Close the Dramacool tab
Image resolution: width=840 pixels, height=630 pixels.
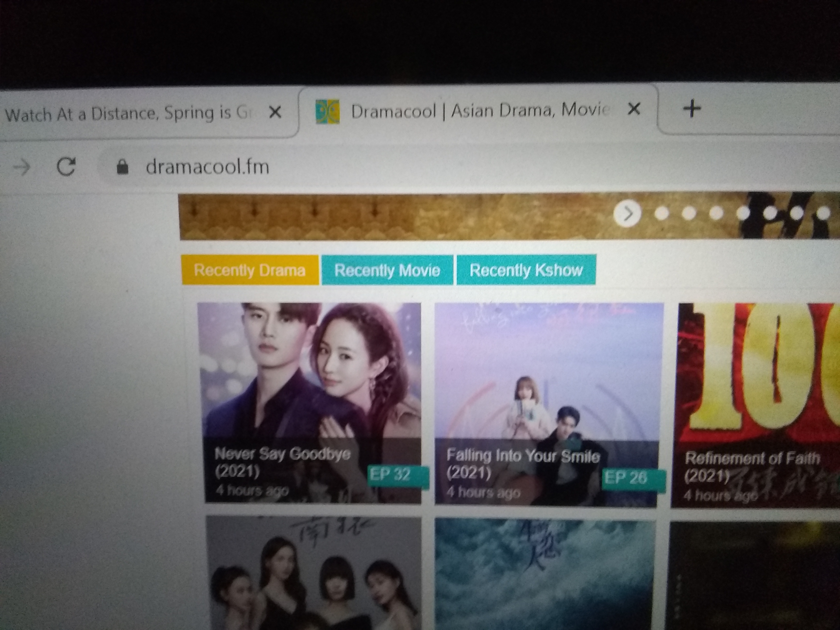pyautogui.click(x=634, y=109)
